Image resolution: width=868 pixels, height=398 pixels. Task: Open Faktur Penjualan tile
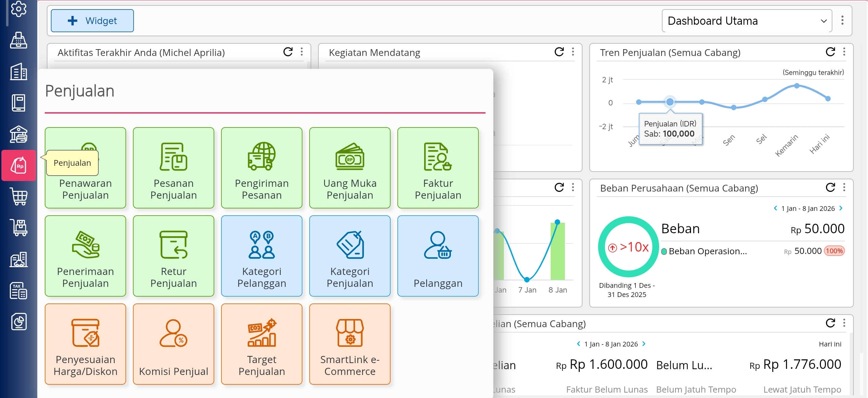438,168
